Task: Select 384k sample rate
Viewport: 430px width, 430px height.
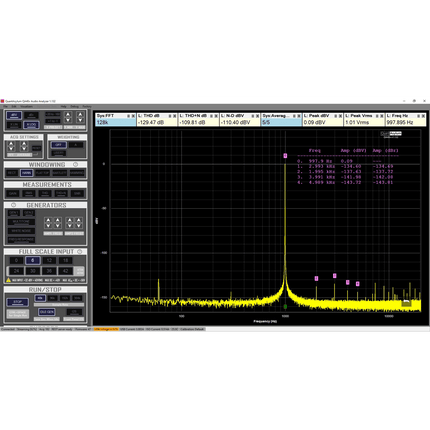Action: click(x=77, y=298)
